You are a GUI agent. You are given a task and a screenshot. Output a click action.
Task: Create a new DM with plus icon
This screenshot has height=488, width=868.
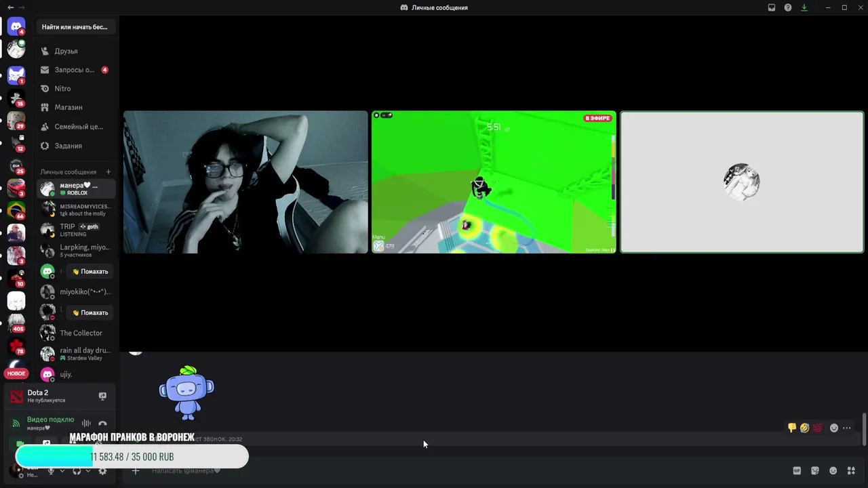pyautogui.click(x=108, y=172)
